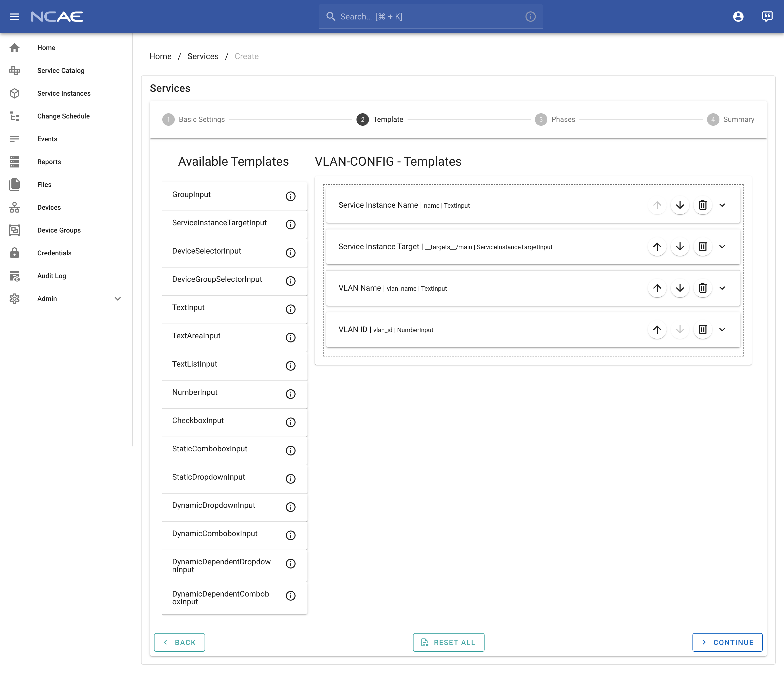The width and height of the screenshot is (784, 673).
Task: Select the NumberInput template card
Action: (235, 394)
